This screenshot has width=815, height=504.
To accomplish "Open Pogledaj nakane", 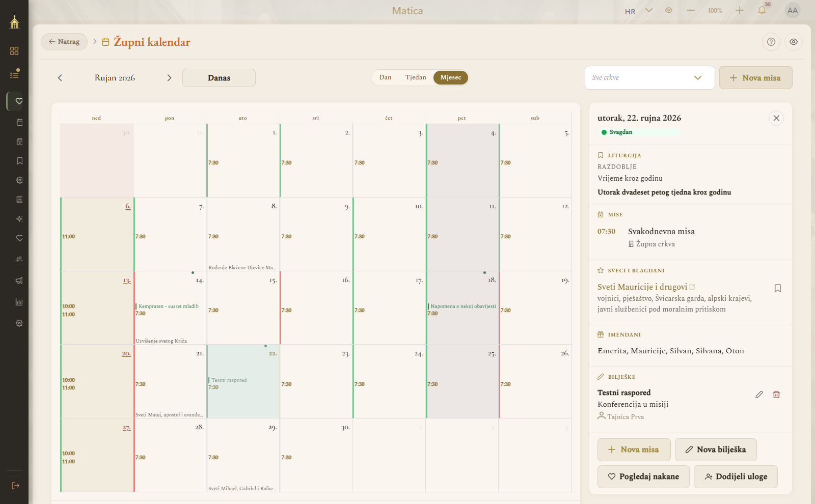I will point(643,477).
